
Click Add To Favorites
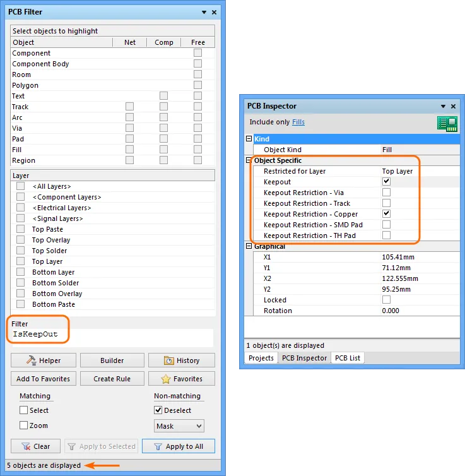point(44,379)
